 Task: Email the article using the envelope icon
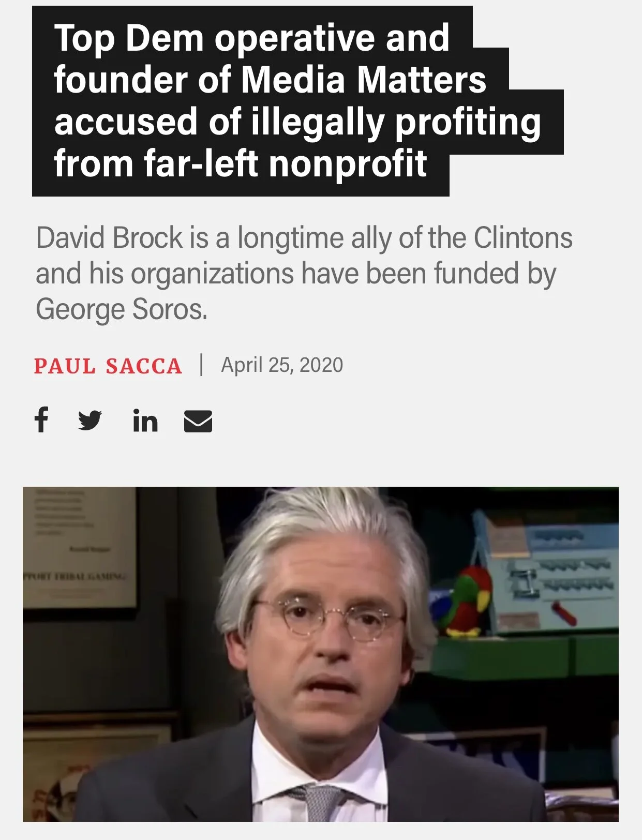pyautogui.click(x=198, y=421)
